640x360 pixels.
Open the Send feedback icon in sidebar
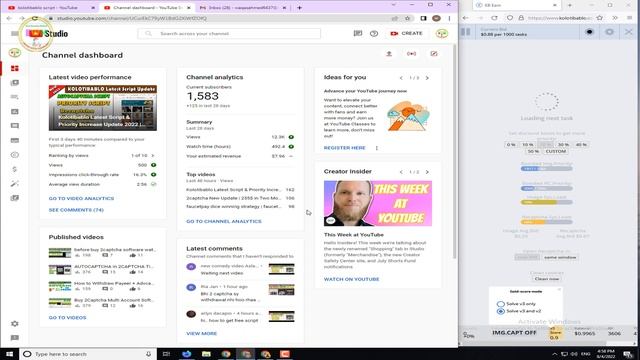15,338
